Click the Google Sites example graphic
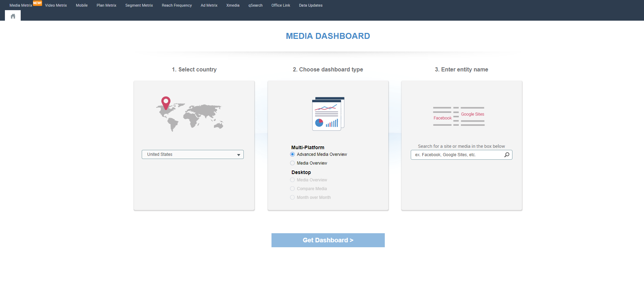This screenshot has width=644, height=291. coord(472,114)
